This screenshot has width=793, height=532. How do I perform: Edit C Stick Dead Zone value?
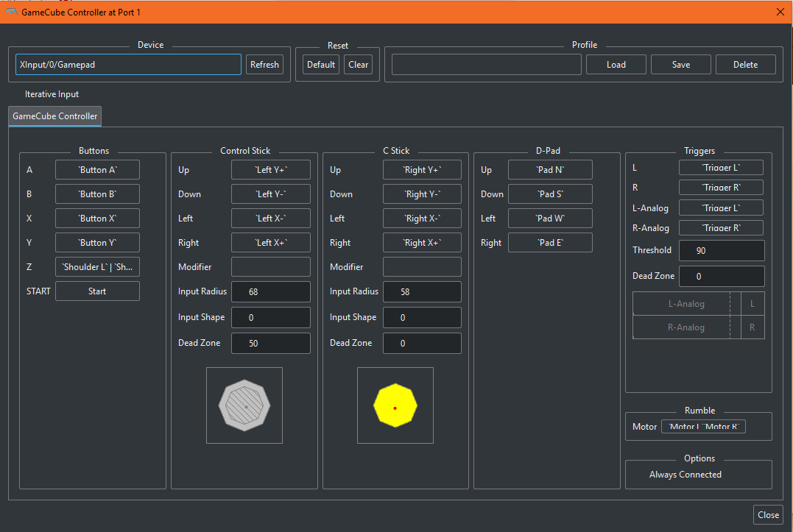click(x=423, y=343)
